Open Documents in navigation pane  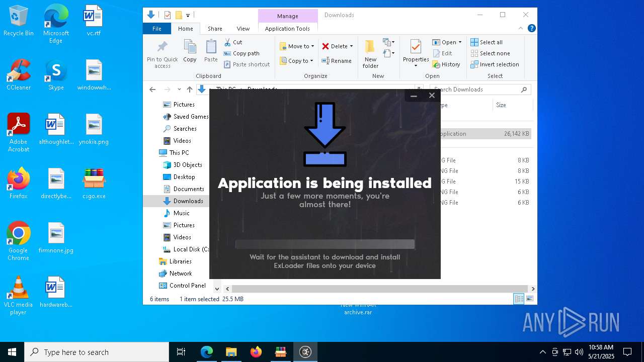(x=183, y=189)
